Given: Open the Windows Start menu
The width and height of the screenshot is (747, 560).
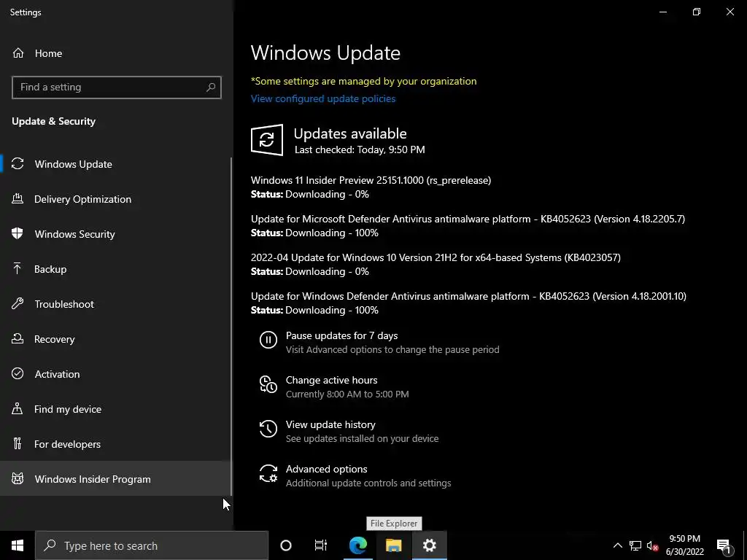Looking at the screenshot, I should (x=18, y=545).
